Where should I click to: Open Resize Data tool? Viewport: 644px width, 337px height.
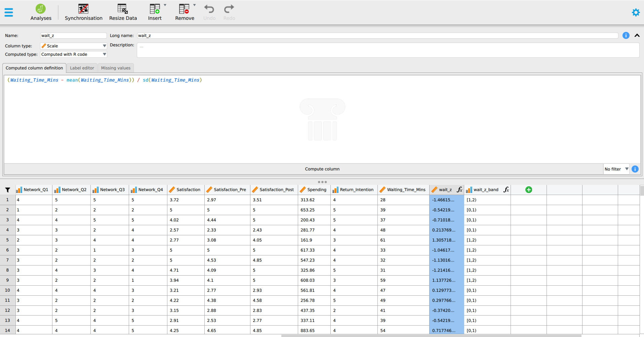point(123,12)
